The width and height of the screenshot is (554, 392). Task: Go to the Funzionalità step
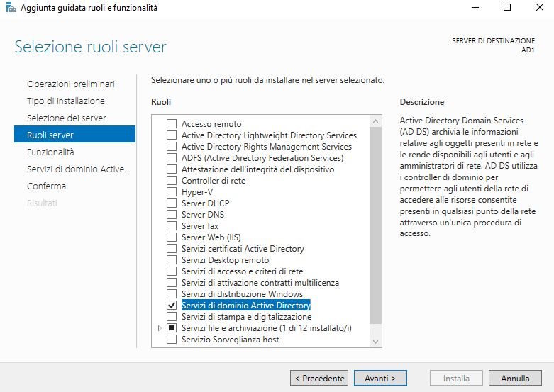click(x=50, y=152)
